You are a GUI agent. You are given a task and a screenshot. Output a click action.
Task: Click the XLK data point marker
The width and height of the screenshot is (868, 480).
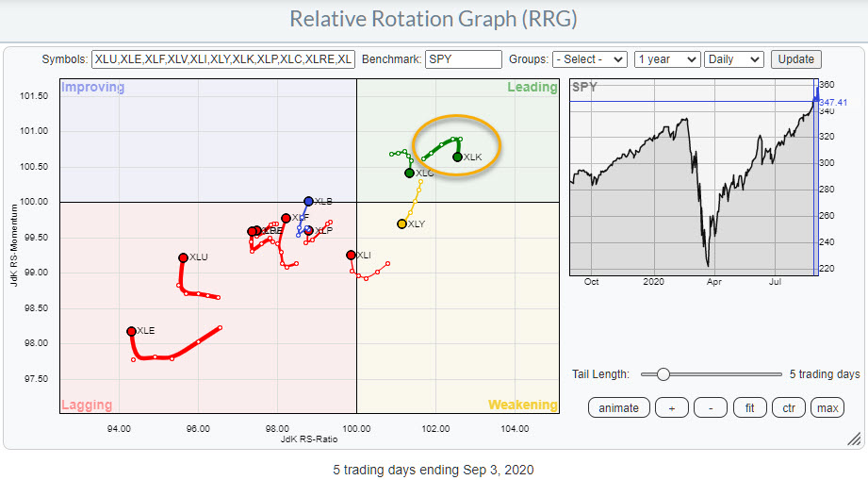[457, 157]
